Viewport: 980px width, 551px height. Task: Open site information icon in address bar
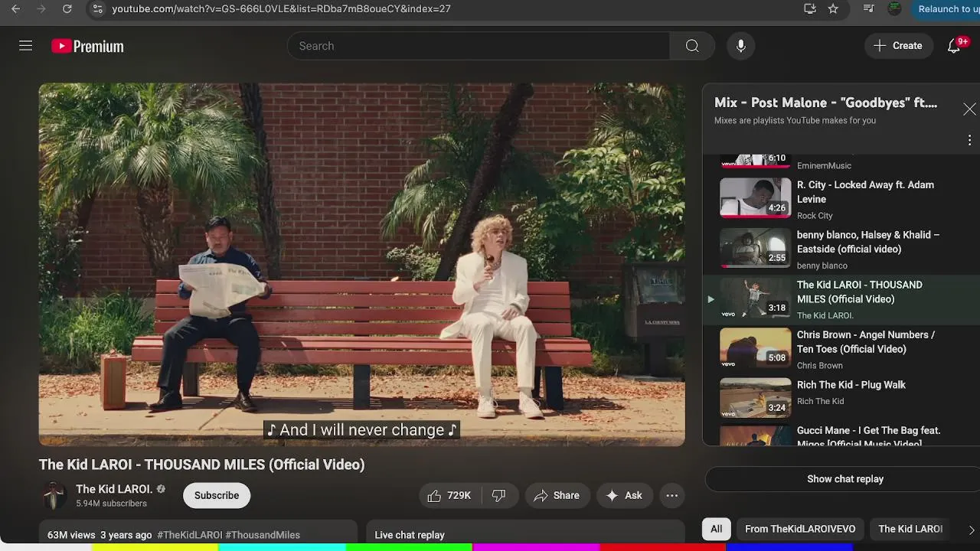click(x=96, y=9)
